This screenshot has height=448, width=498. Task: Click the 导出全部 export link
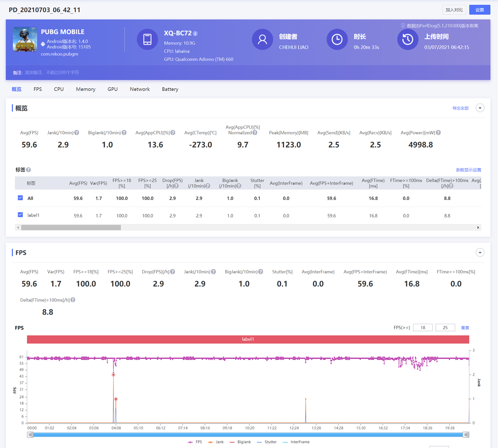coord(460,108)
